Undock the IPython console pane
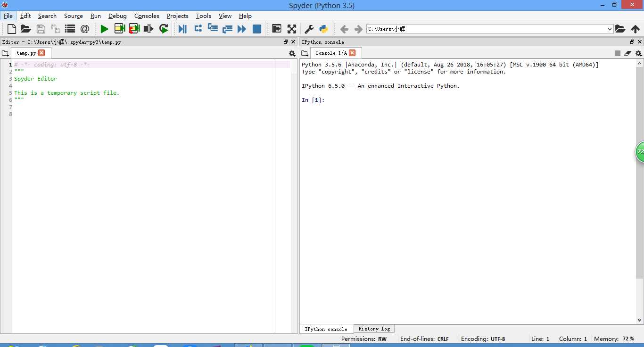 (x=632, y=42)
